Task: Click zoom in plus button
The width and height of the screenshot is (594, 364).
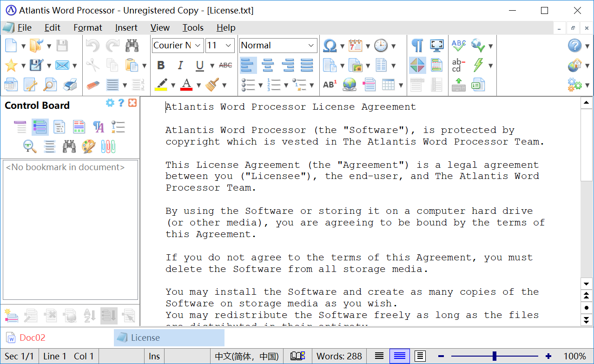Action: point(548,356)
